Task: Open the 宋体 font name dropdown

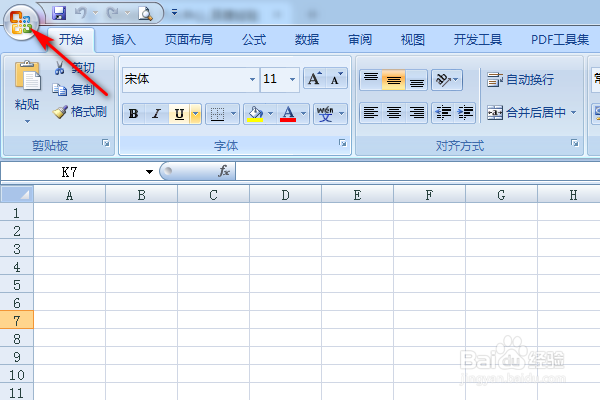Action: 252,79
